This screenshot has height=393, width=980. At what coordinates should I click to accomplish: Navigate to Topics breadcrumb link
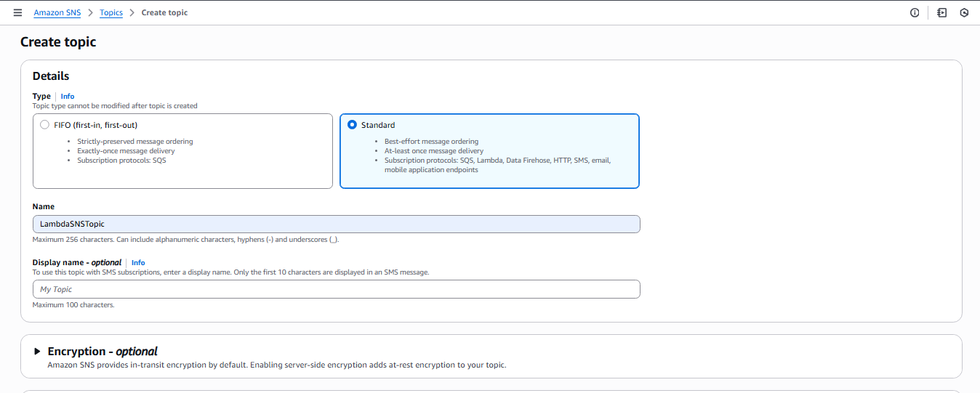(x=111, y=13)
